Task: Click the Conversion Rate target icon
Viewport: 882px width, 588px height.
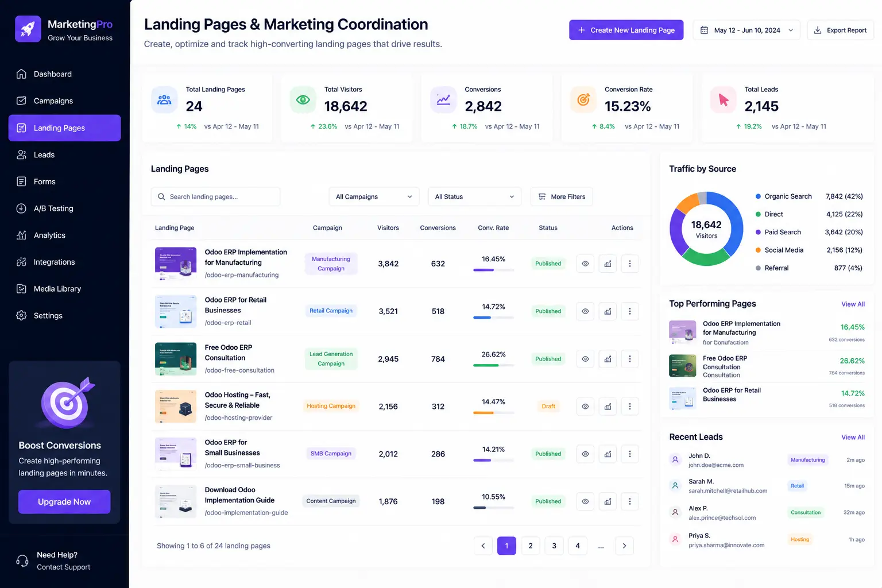Action: coord(583,99)
